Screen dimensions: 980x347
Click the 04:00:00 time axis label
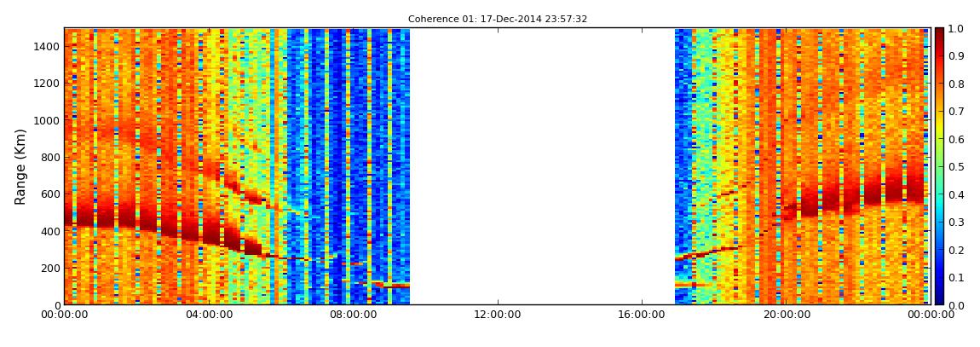[208, 315]
